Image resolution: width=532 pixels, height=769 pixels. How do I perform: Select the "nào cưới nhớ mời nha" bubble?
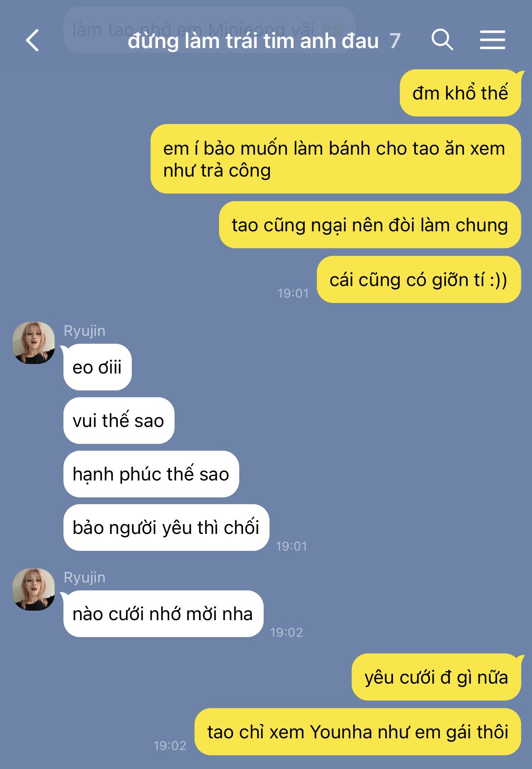point(163,614)
